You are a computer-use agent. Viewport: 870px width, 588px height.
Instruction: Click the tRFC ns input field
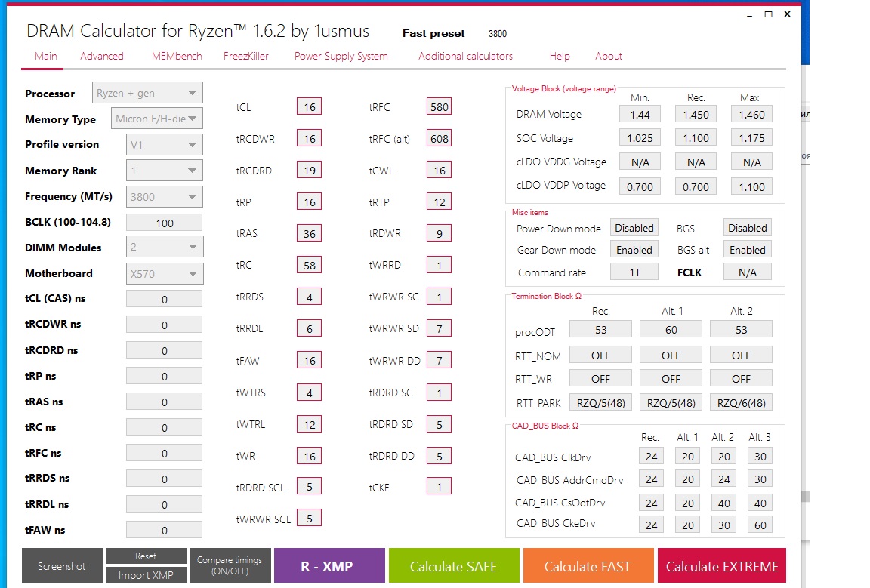click(164, 453)
